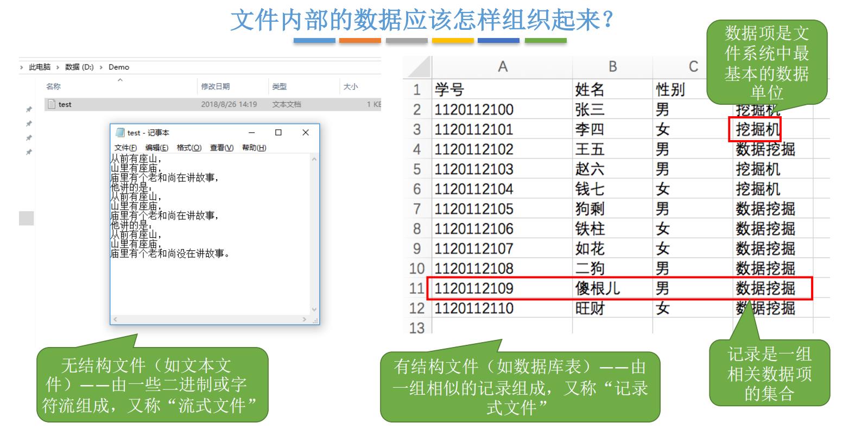Select spreadsheet column C header

pyautogui.click(x=693, y=67)
